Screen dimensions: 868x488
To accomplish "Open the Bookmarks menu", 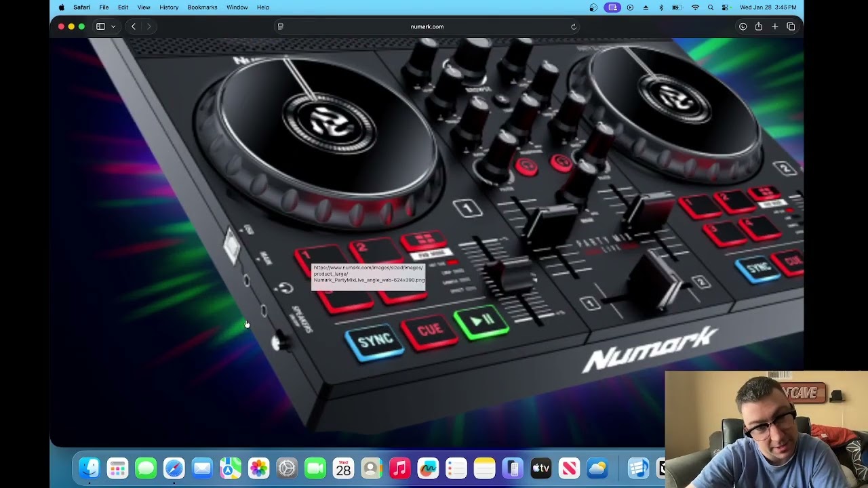I will [x=202, y=7].
